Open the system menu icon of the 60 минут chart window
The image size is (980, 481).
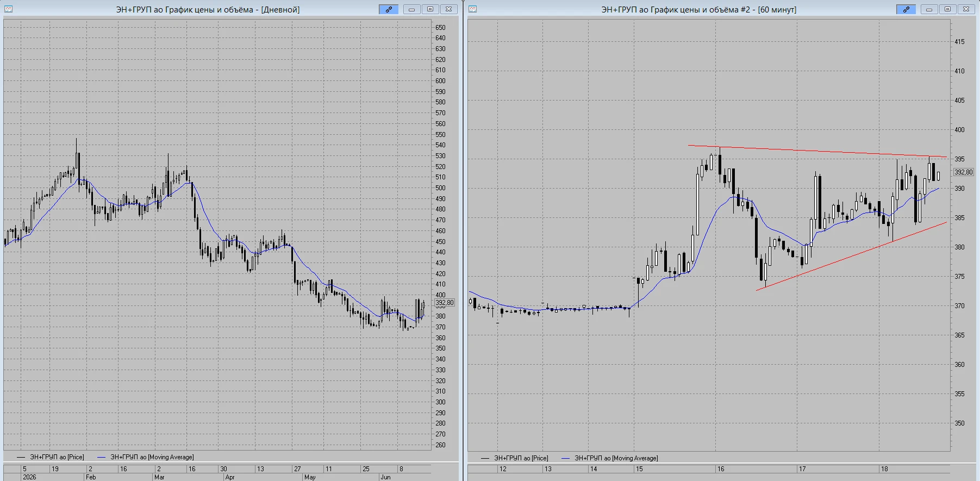pos(472,9)
